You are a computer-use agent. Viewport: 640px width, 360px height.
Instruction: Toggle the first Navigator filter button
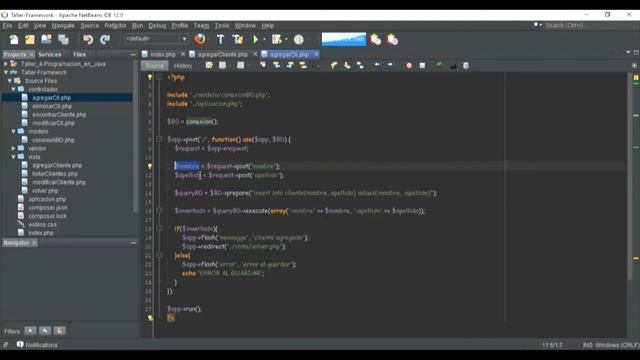tap(30, 331)
